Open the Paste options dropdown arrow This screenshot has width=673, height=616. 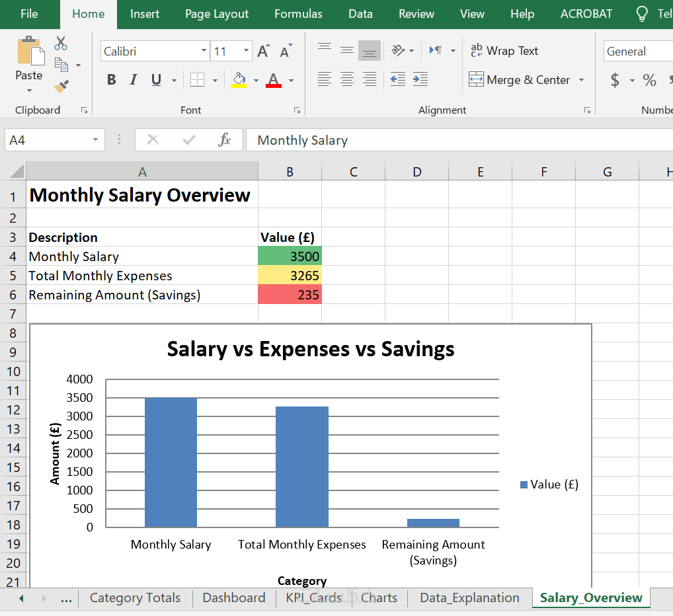[29, 91]
